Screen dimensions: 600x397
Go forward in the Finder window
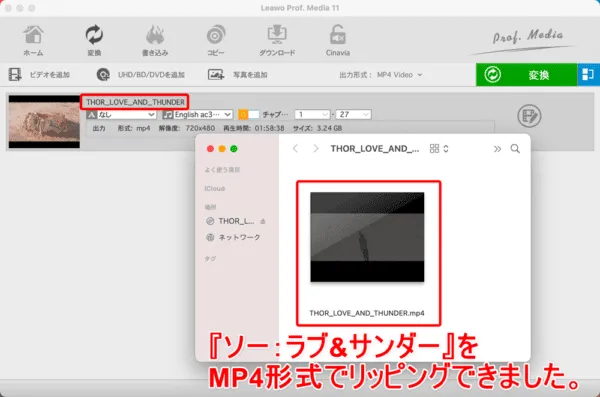click(316, 149)
